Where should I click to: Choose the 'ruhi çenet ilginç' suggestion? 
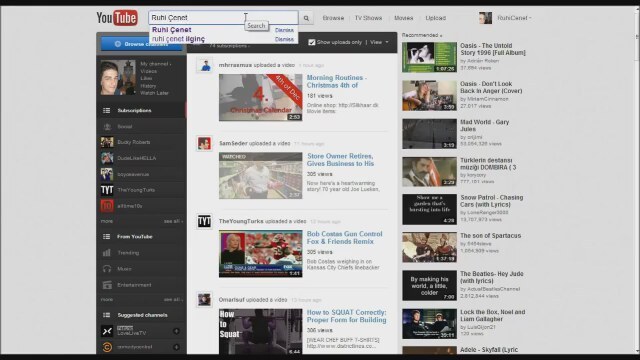178,39
